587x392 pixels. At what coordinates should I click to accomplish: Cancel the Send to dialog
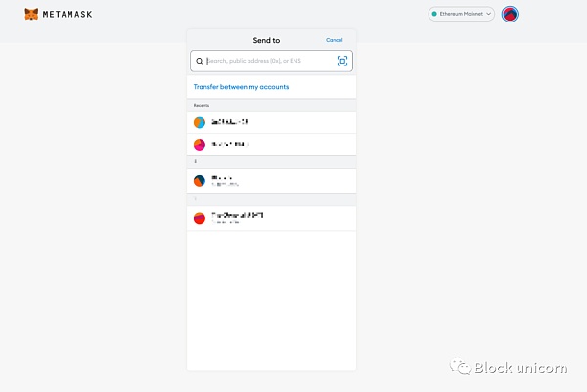coord(334,40)
